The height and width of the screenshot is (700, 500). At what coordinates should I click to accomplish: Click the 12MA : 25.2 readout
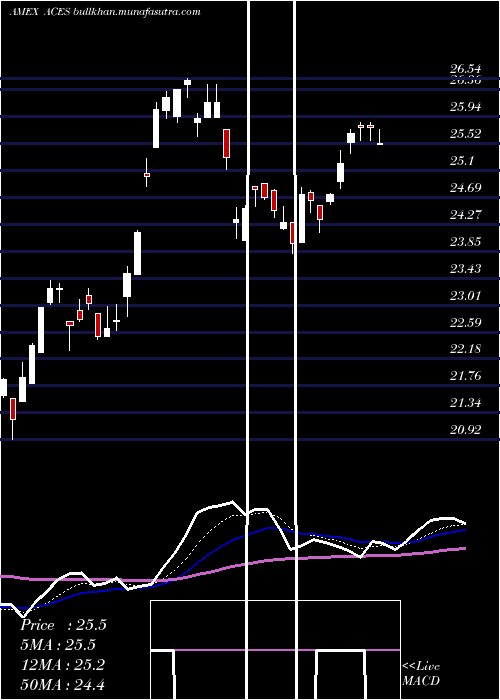(62, 665)
